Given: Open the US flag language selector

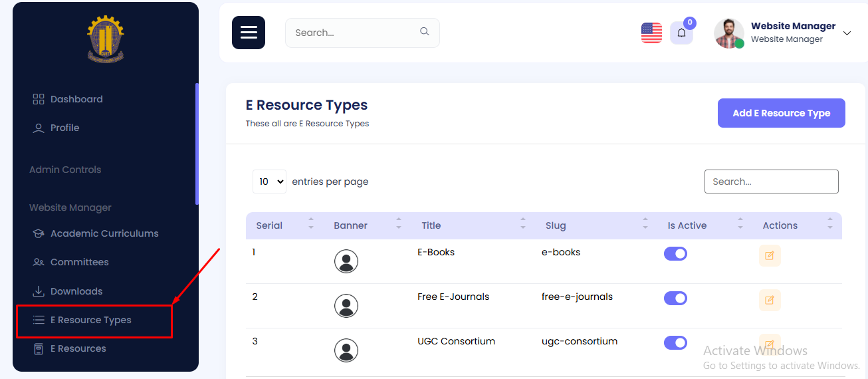Looking at the screenshot, I should pyautogui.click(x=651, y=33).
